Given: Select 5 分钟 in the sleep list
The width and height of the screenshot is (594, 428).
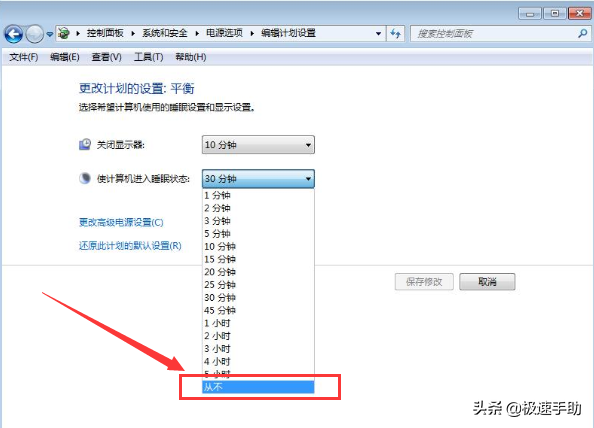Looking at the screenshot, I should tap(258, 234).
